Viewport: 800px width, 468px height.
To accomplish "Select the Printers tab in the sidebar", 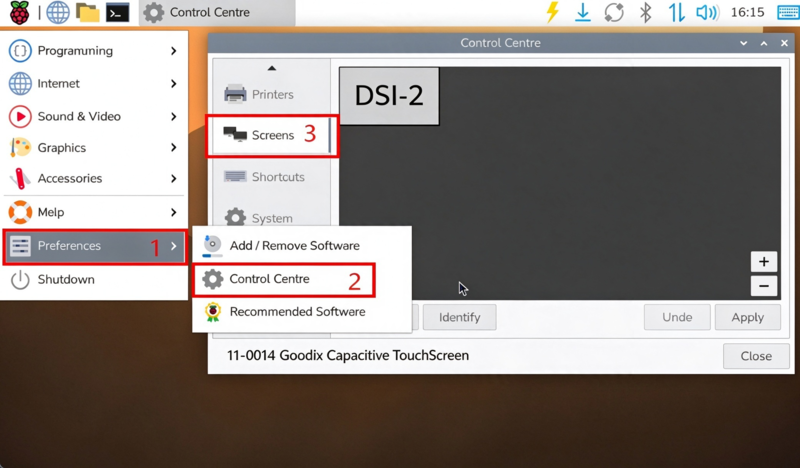I will pos(272,94).
